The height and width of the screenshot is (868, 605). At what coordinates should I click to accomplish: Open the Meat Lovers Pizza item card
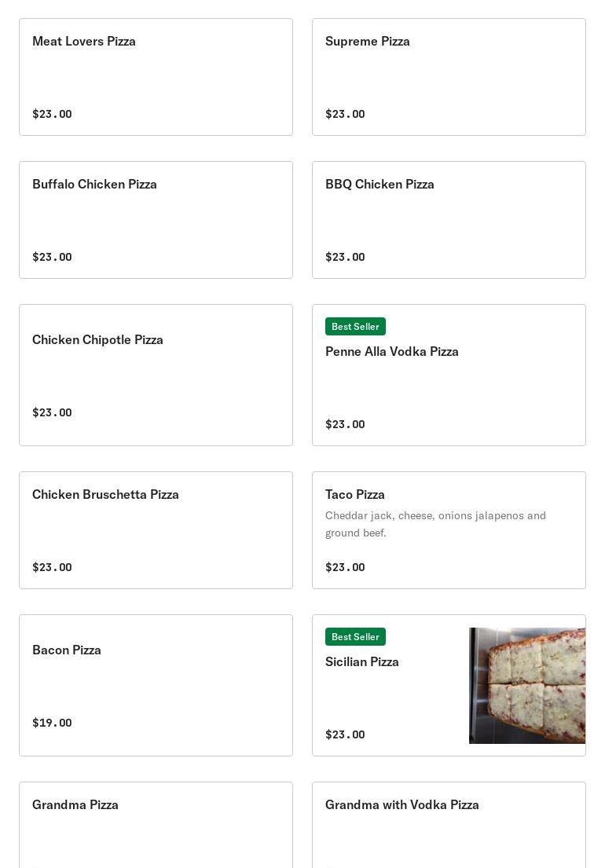[x=156, y=77]
